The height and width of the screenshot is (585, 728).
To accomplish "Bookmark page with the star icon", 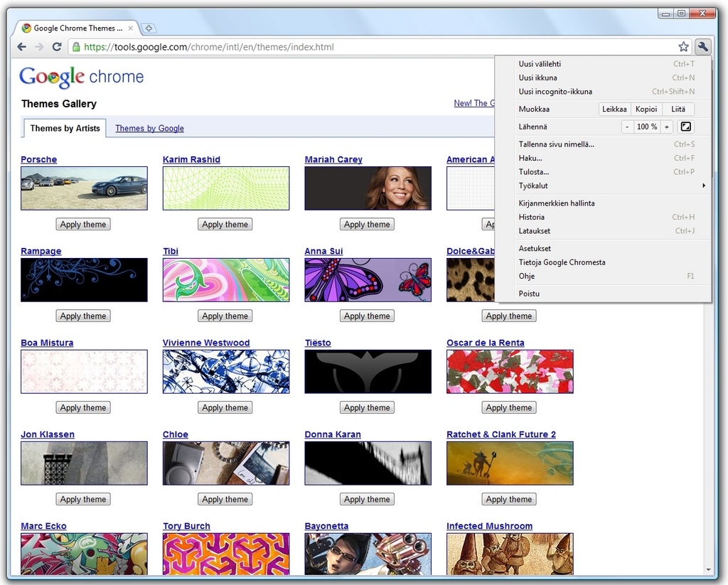I will [x=683, y=47].
